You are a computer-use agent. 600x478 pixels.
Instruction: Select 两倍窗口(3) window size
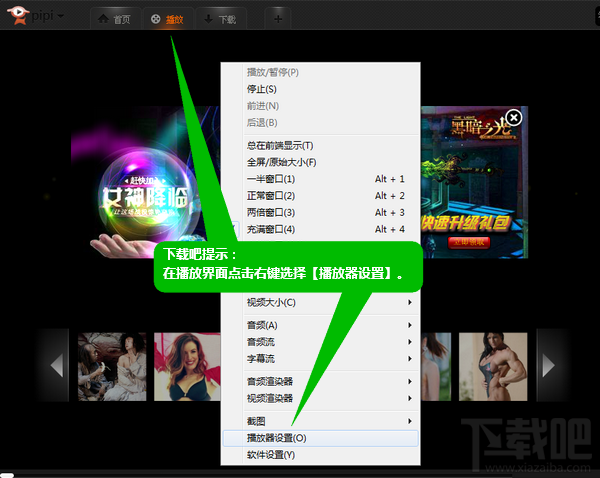(320, 213)
